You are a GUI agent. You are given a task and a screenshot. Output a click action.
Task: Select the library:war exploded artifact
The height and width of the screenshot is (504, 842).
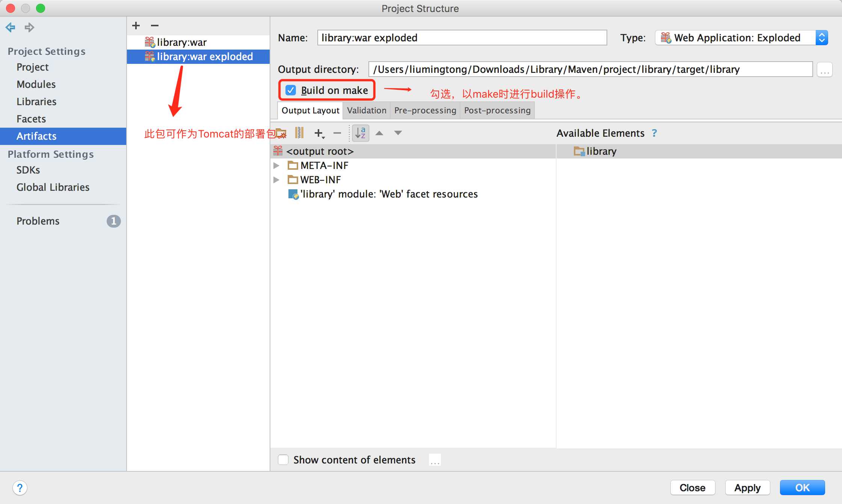[x=198, y=57]
